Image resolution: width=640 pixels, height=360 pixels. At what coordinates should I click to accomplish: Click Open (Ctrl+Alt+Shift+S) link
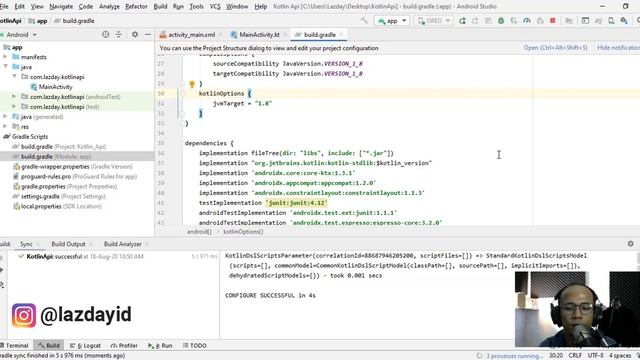(x=555, y=48)
